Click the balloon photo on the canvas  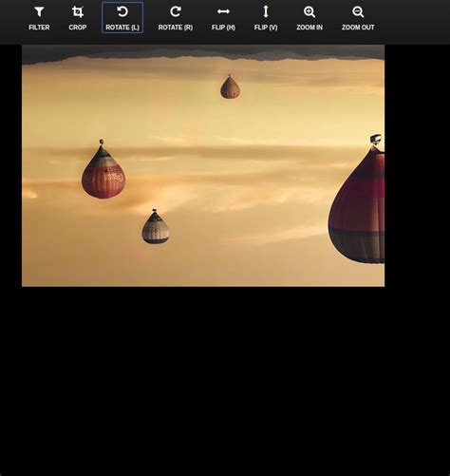203,165
